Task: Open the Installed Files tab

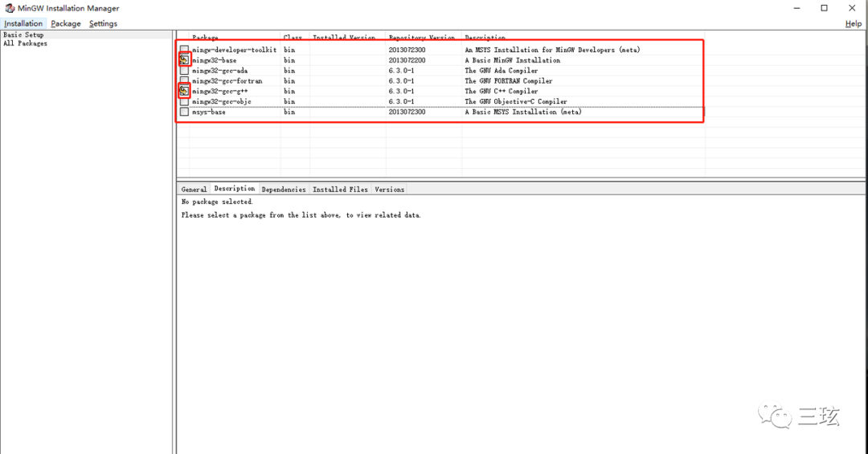Action: coord(340,190)
